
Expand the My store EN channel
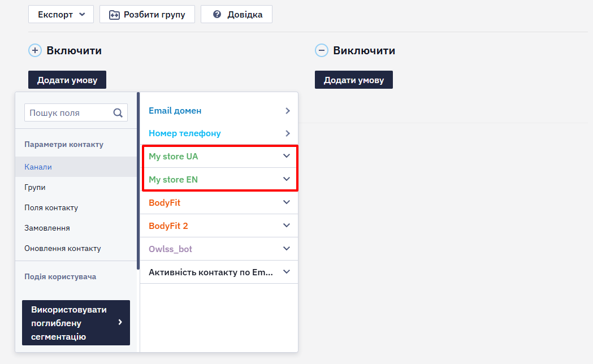tap(219, 179)
